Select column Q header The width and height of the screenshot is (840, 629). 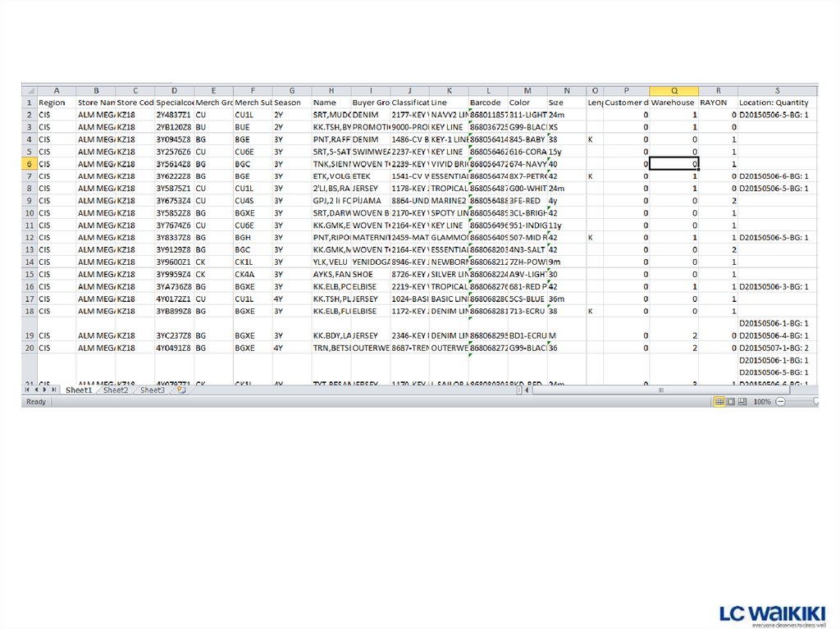(x=673, y=90)
